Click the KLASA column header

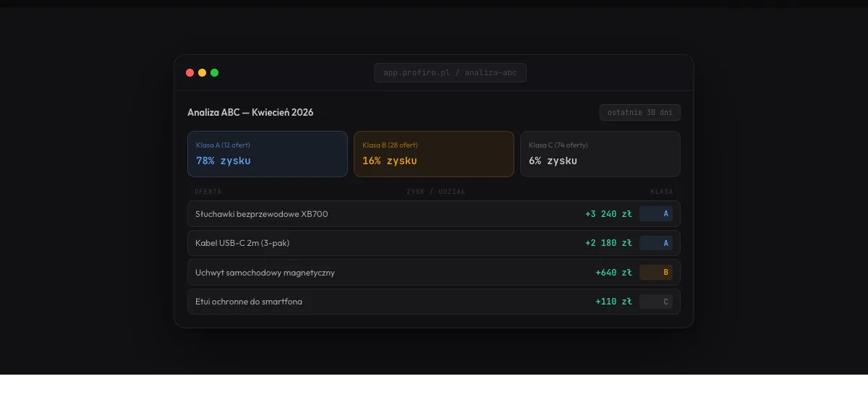click(662, 192)
